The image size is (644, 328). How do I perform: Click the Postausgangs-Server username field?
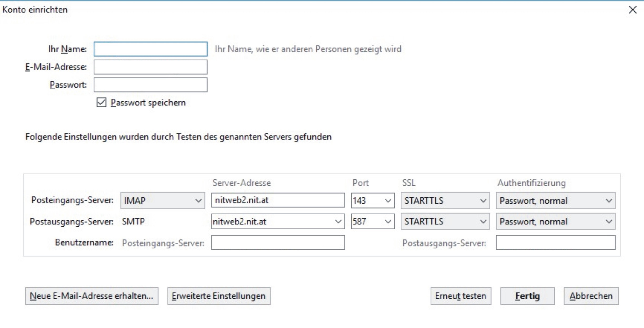click(x=555, y=243)
